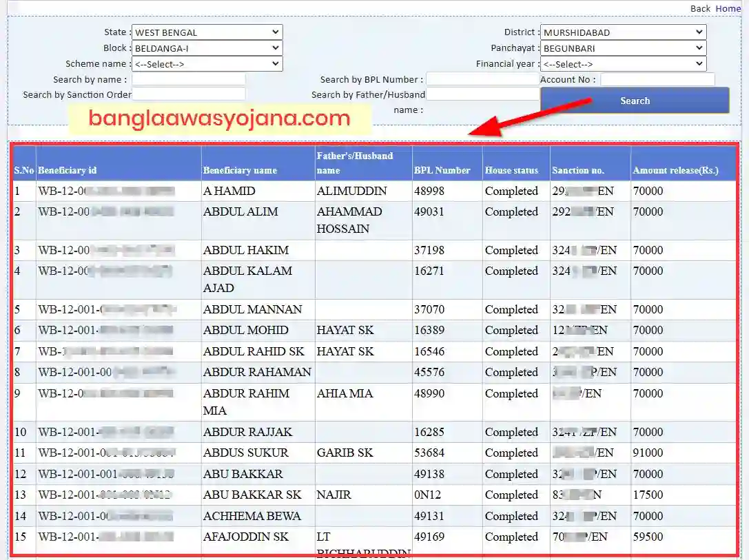Image resolution: width=749 pixels, height=560 pixels.
Task: Focus the Search by Father/Husband name field
Action: coord(482,94)
